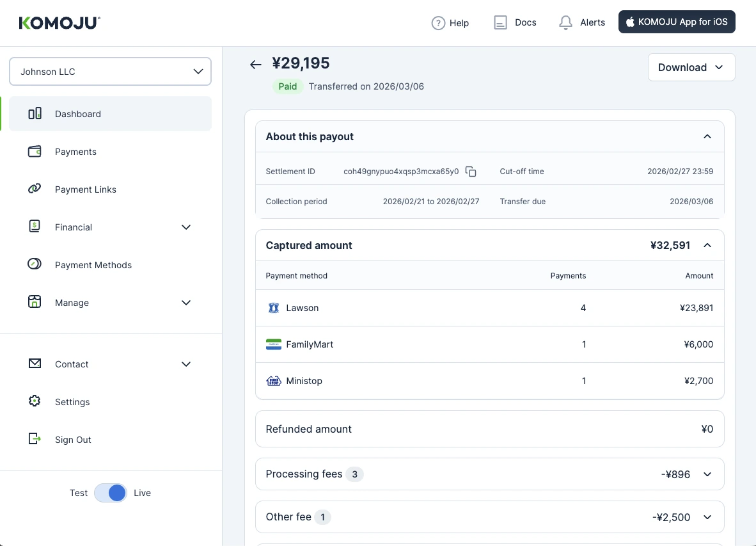756x546 pixels.
Task: Click the cut-off time 2026/02/27 23:59
Action: click(681, 172)
